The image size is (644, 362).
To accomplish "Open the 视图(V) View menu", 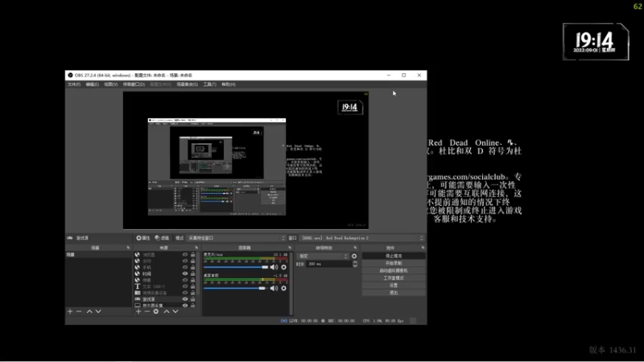I will [110, 84].
